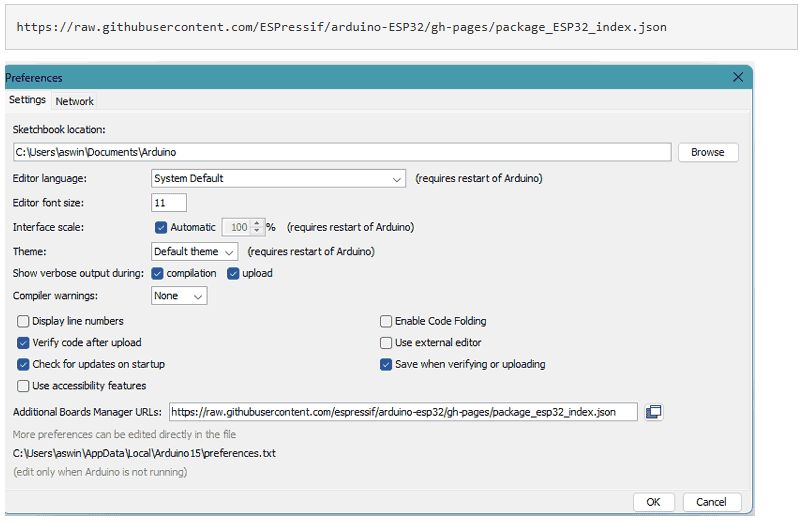Disable verbose output during compilation

(158, 273)
